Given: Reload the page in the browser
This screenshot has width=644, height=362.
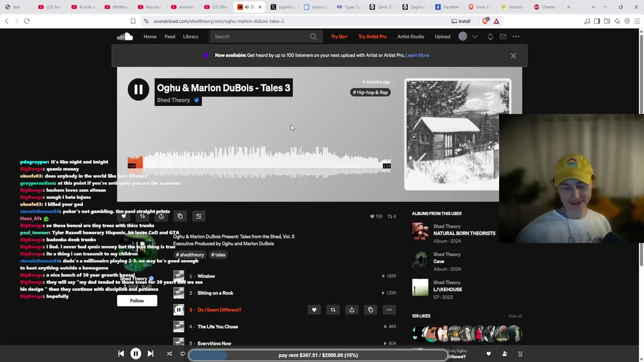Looking at the screenshot, I should [x=27, y=21].
